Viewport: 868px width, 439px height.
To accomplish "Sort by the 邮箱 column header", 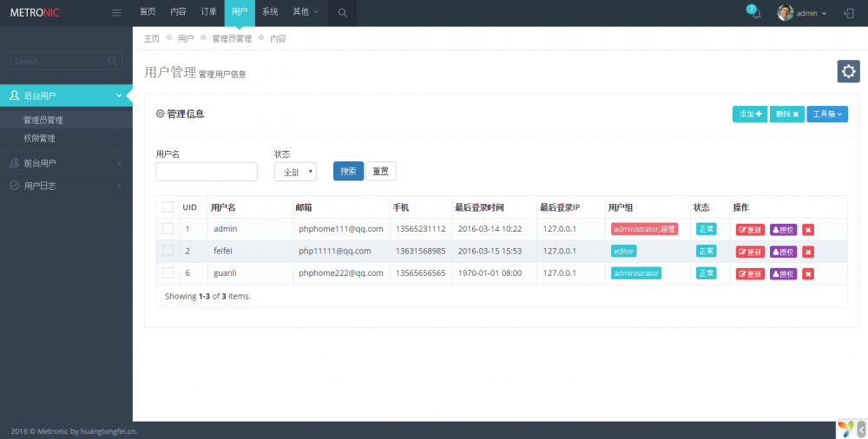I will (x=304, y=207).
